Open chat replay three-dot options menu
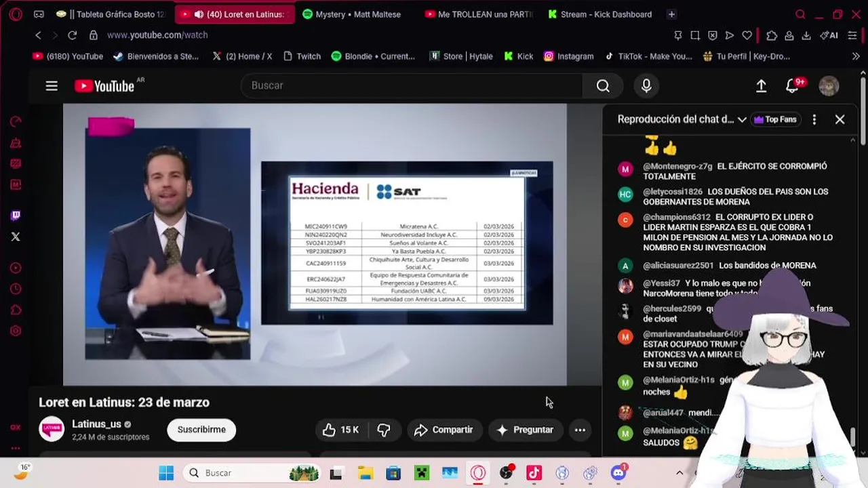The width and height of the screenshot is (868, 488). click(814, 119)
